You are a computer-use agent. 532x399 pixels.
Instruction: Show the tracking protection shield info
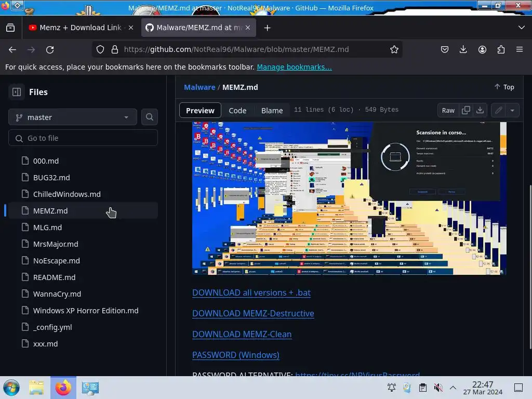click(x=100, y=49)
